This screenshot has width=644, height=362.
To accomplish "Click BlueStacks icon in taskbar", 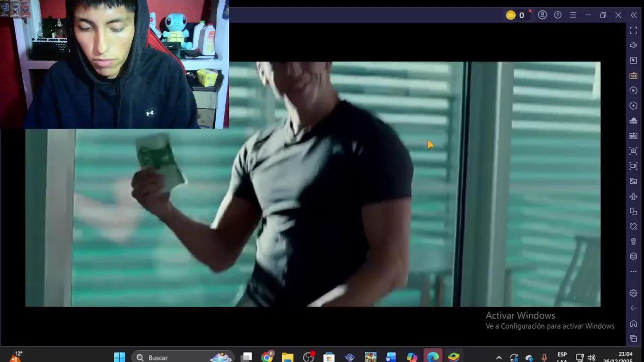I will (x=454, y=357).
